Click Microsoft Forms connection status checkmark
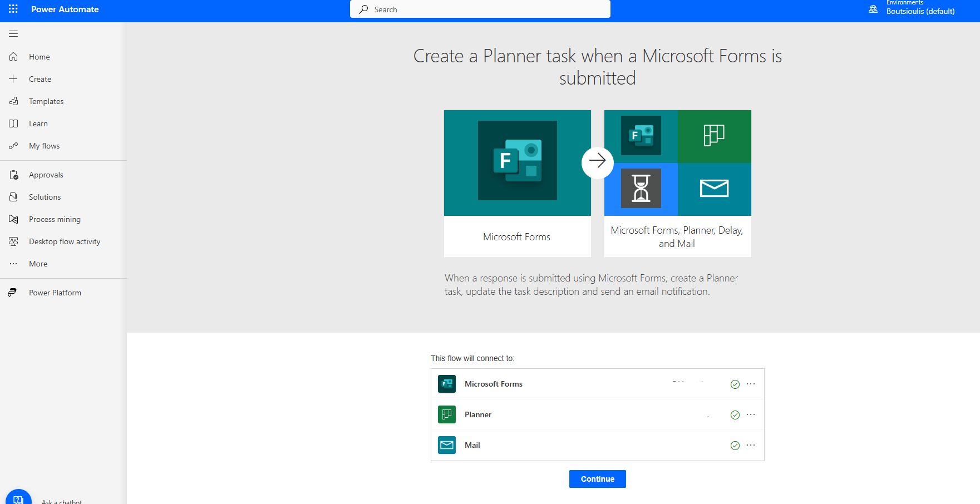980x504 pixels. 735,384
